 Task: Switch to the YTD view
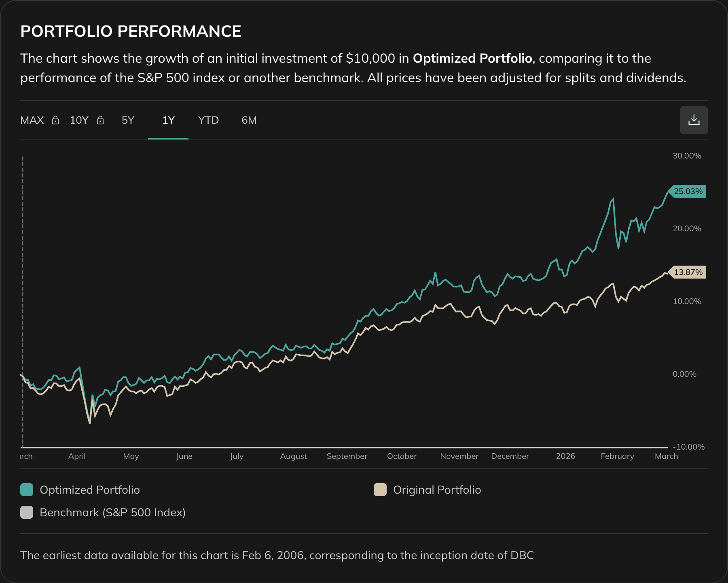(x=208, y=120)
